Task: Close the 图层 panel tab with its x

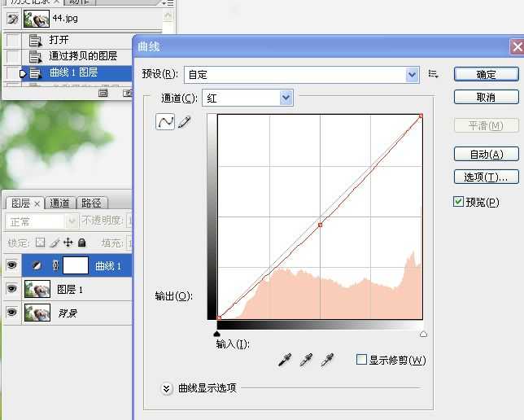Action: 37,203
